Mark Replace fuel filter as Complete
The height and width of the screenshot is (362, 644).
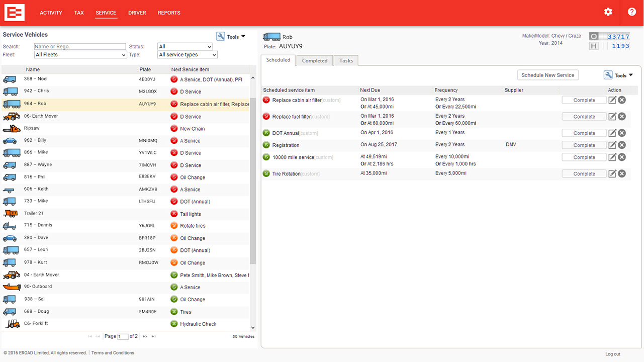click(584, 117)
